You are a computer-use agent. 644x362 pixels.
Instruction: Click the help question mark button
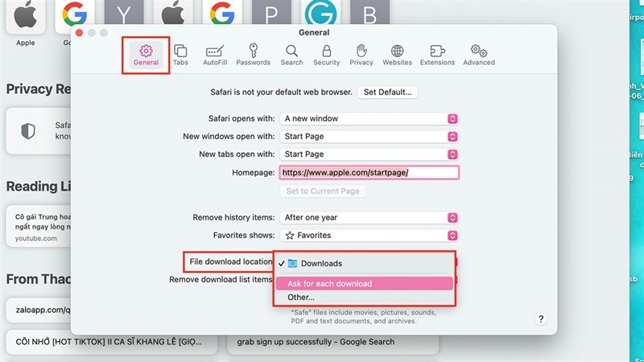tap(540, 319)
